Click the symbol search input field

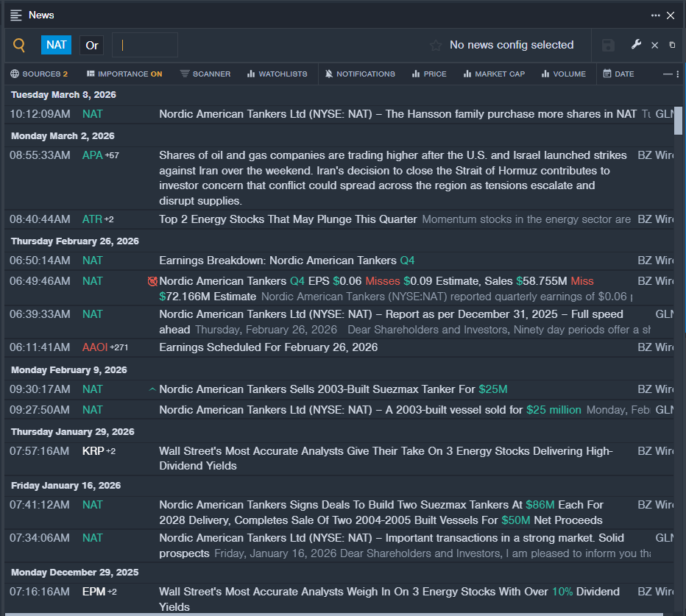coord(145,45)
